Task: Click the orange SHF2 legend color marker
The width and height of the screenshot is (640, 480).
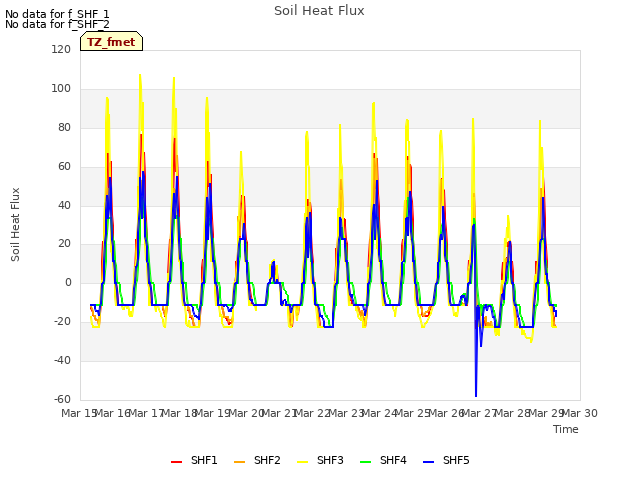Action: pyautogui.click(x=240, y=462)
